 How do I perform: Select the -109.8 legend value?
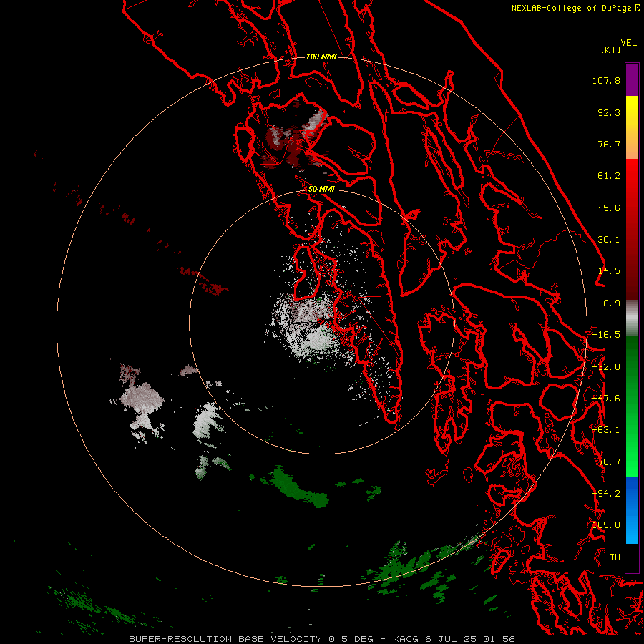(604, 525)
